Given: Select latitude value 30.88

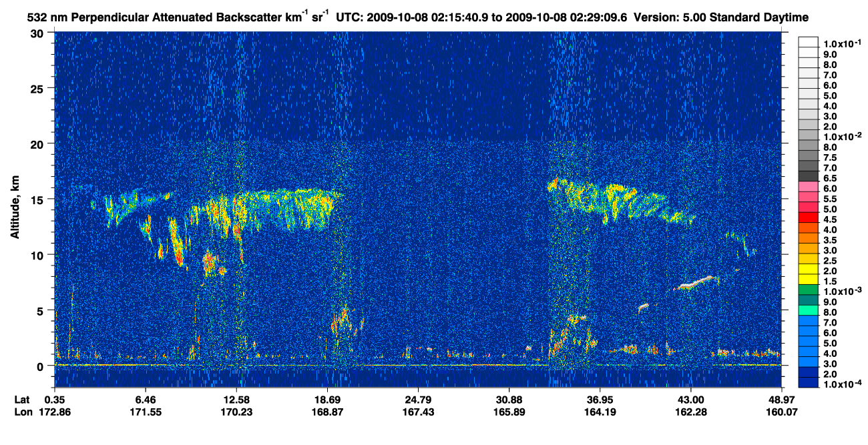Looking at the screenshot, I should (509, 399).
